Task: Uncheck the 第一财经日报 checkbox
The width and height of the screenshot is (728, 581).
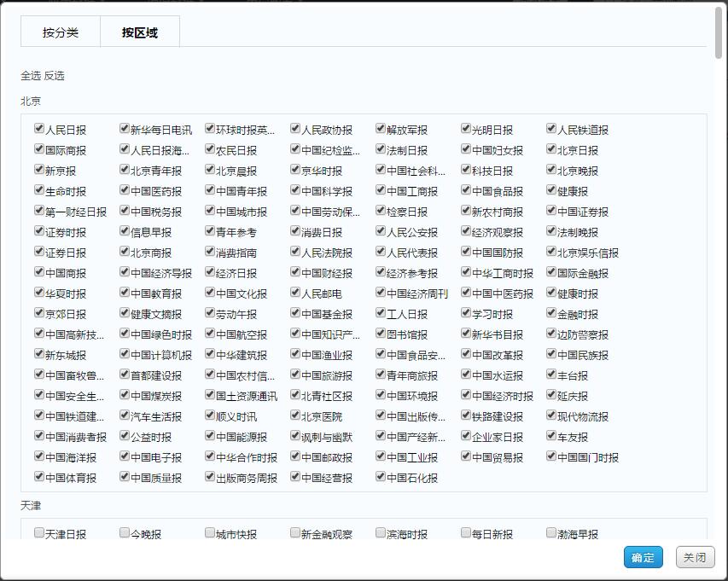Action: pyautogui.click(x=39, y=210)
